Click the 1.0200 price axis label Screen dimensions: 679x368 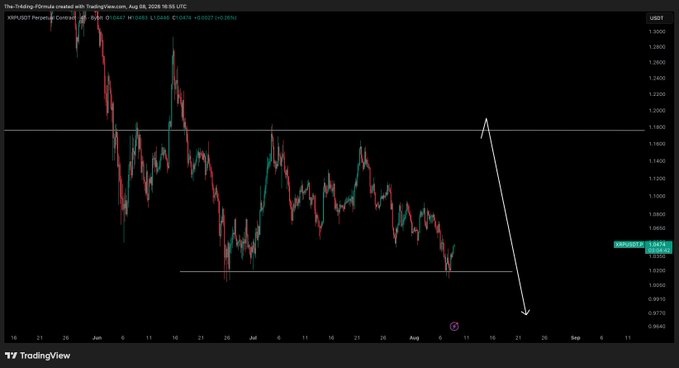(x=657, y=271)
